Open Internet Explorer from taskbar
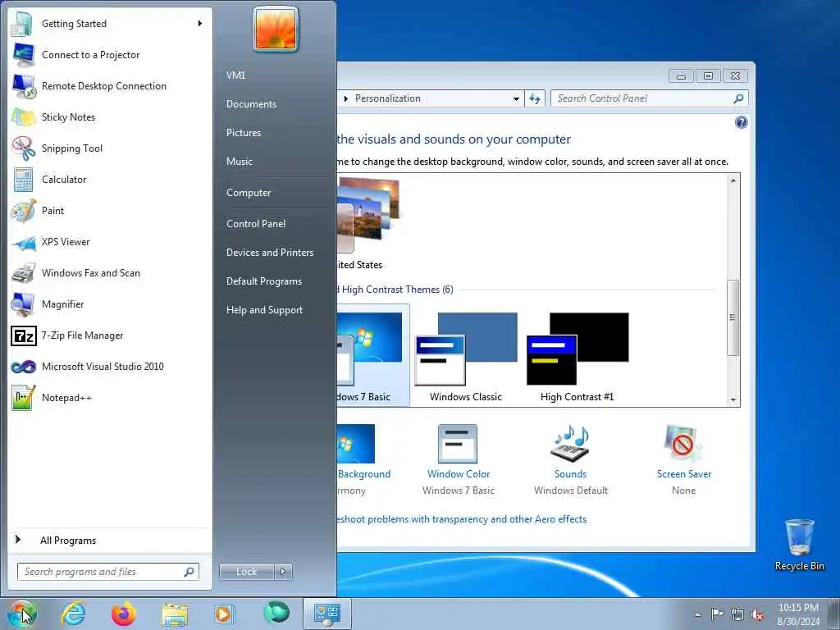This screenshot has height=630, width=840. (x=73, y=614)
